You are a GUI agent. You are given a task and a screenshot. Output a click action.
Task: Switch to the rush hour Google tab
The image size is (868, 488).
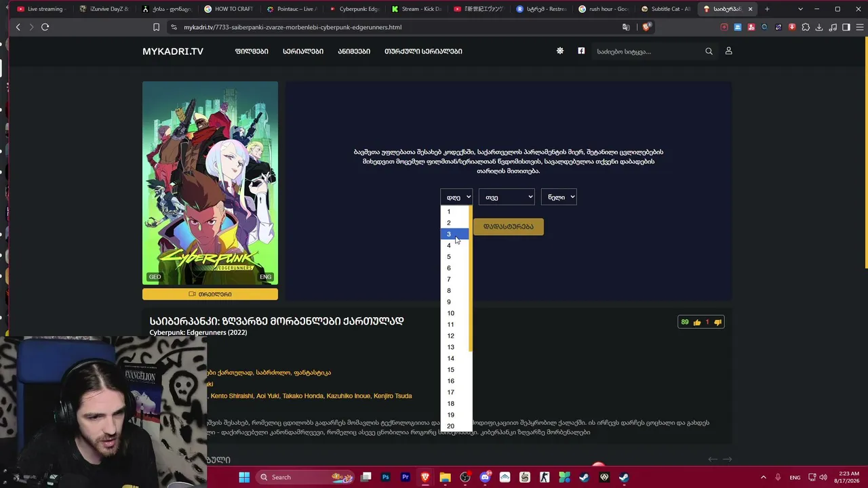604,9
